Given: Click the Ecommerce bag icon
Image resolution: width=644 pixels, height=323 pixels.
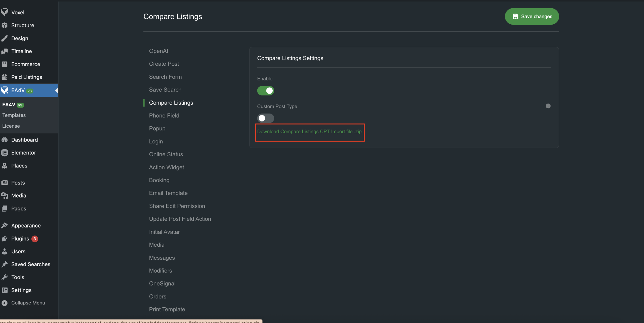Looking at the screenshot, I should [x=5, y=64].
